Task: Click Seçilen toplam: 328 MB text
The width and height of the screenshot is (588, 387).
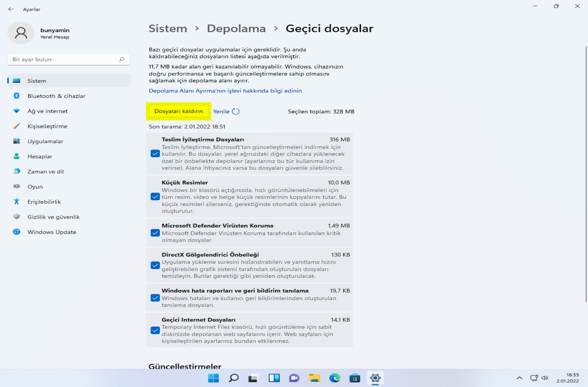Action: 321,111
